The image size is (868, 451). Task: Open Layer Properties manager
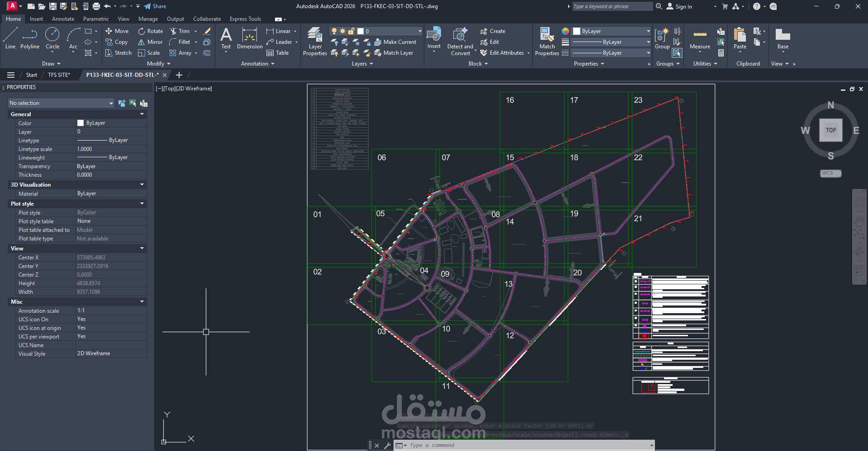315,42
